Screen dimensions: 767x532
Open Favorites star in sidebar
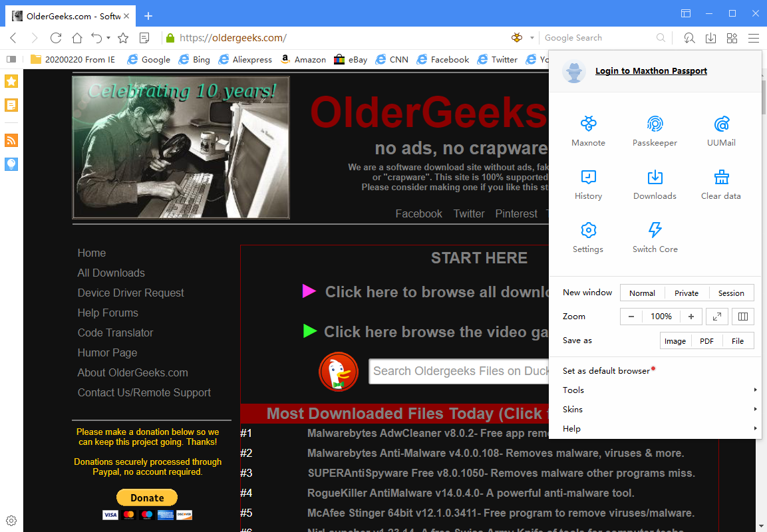[11, 81]
